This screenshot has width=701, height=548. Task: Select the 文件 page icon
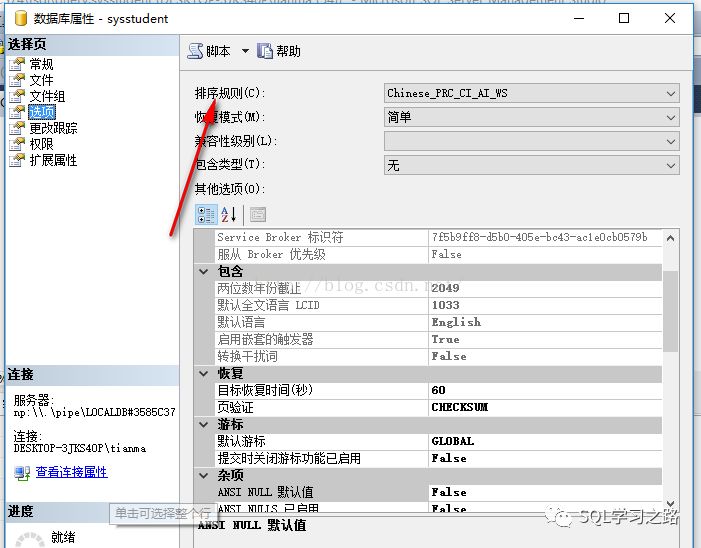click(x=16, y=80)
